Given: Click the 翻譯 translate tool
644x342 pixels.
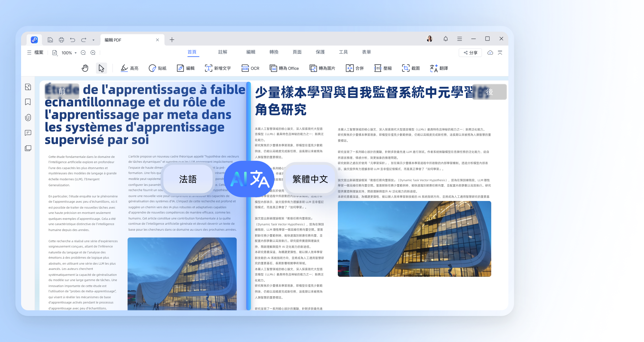Looking at the screenshot, I should 439,68.
